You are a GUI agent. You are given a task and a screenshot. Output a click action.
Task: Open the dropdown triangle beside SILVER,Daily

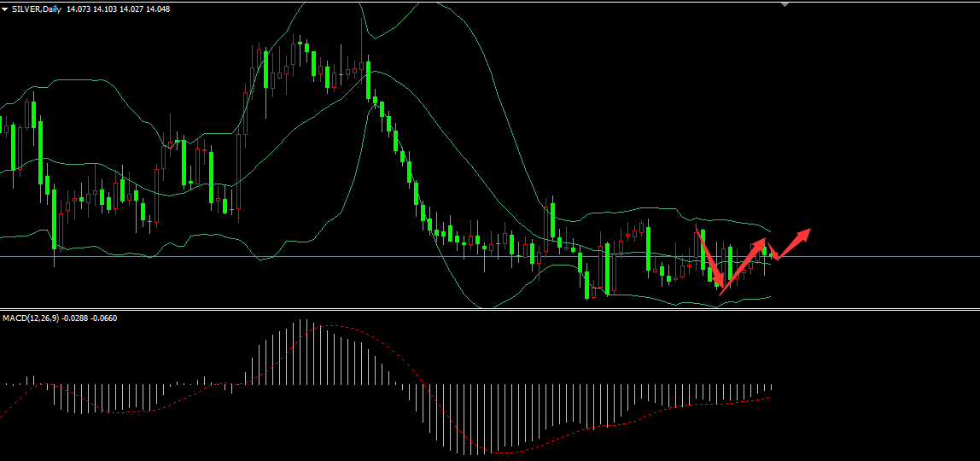click(5, 9)
